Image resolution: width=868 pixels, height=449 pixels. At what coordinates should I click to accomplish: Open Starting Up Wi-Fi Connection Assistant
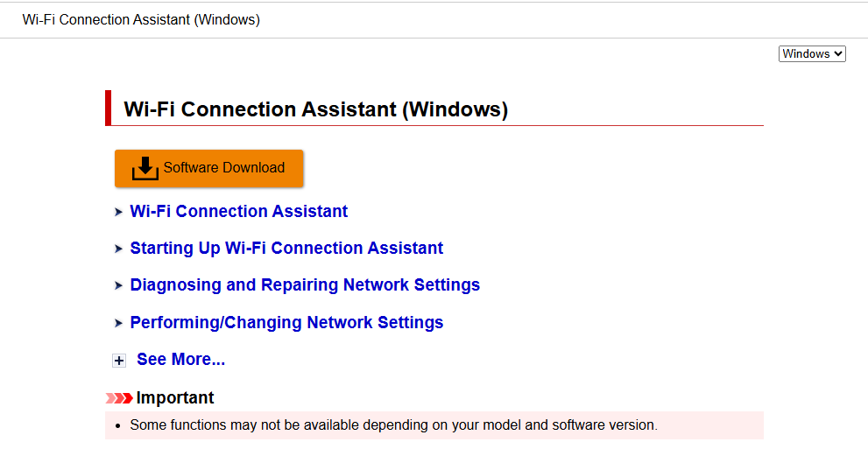click(x=286, y=249)
